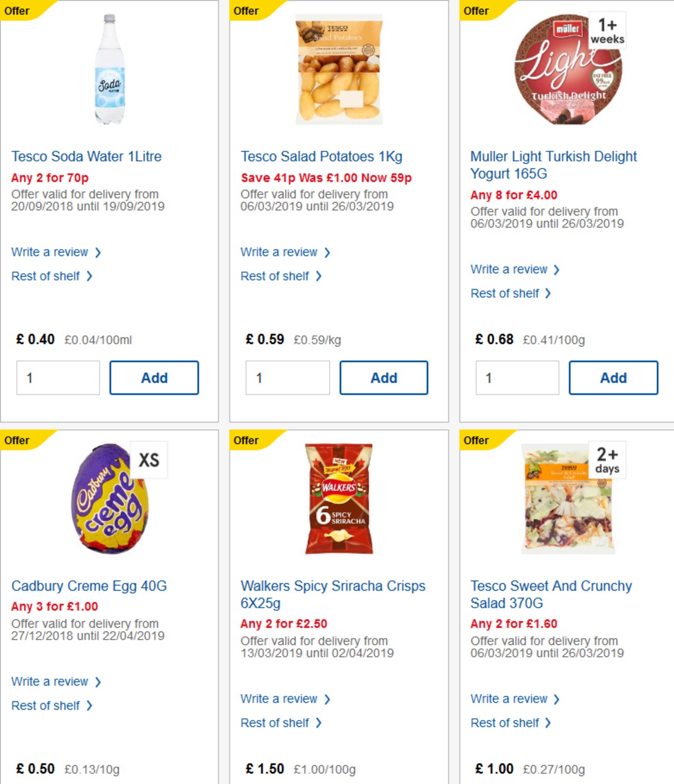Screen dimensions: 674x784
Task: Expand rest of shelf under Salad Potatoes
Action: 276,276
